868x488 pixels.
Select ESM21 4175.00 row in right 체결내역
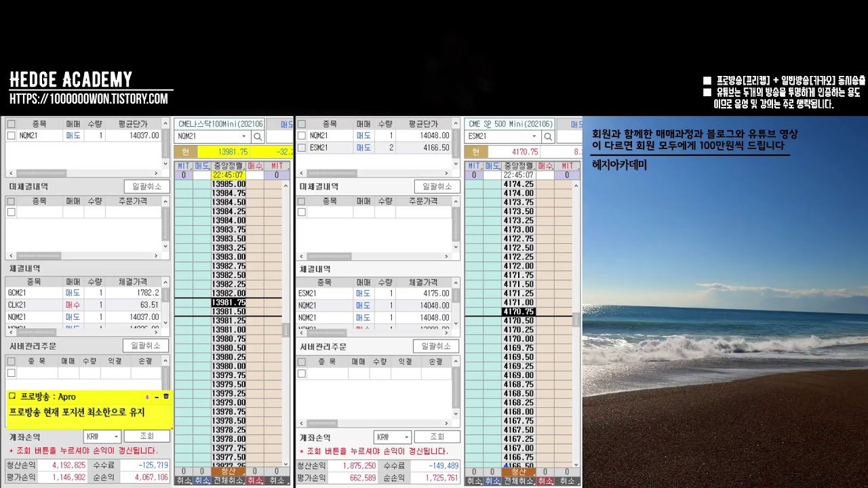point(374,293)
